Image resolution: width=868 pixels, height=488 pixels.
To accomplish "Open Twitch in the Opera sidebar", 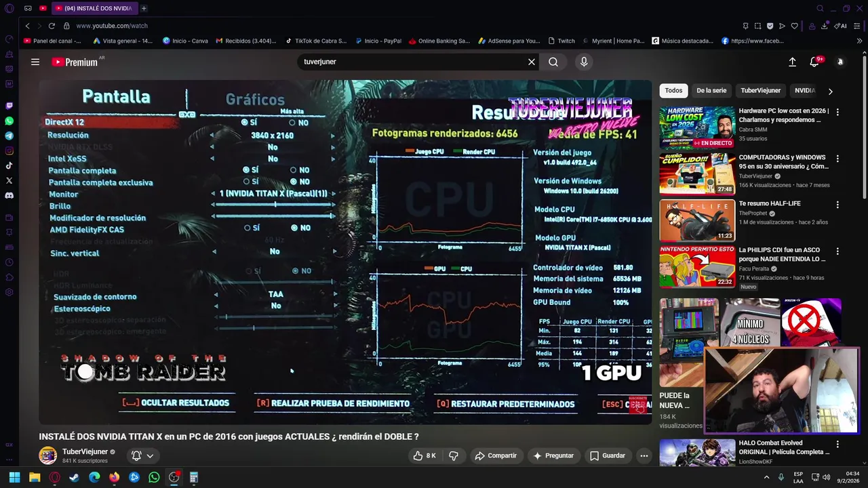I will coord(9,106).
